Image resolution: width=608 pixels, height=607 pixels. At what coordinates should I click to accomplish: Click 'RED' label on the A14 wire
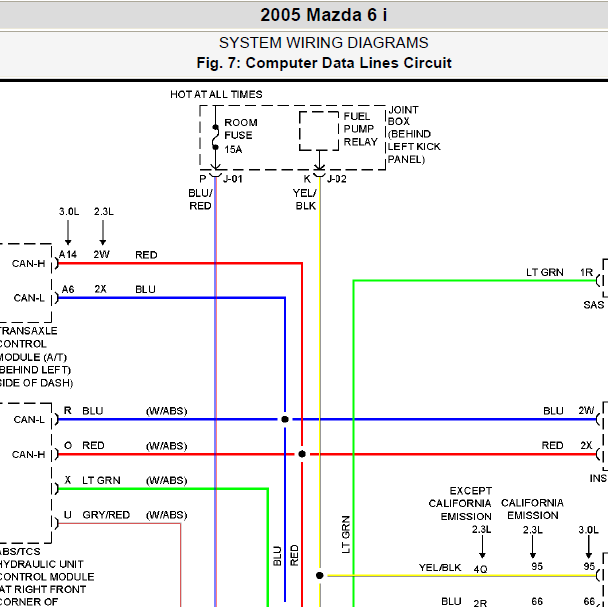pyautogui.click(x=146, y=255)
